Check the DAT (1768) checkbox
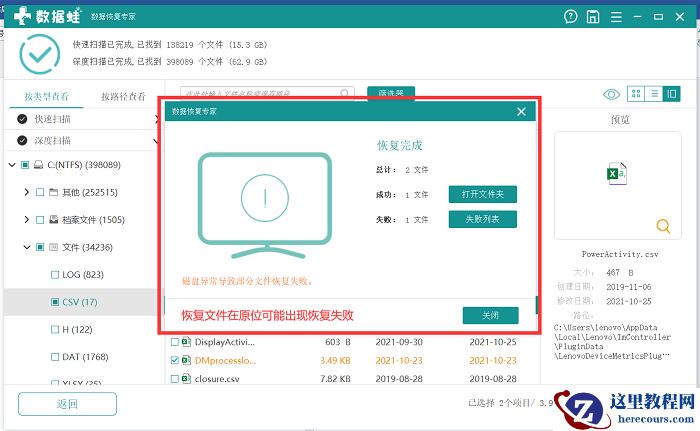The width and height of the screenshot is (700, 431). (x=55, y=357)
